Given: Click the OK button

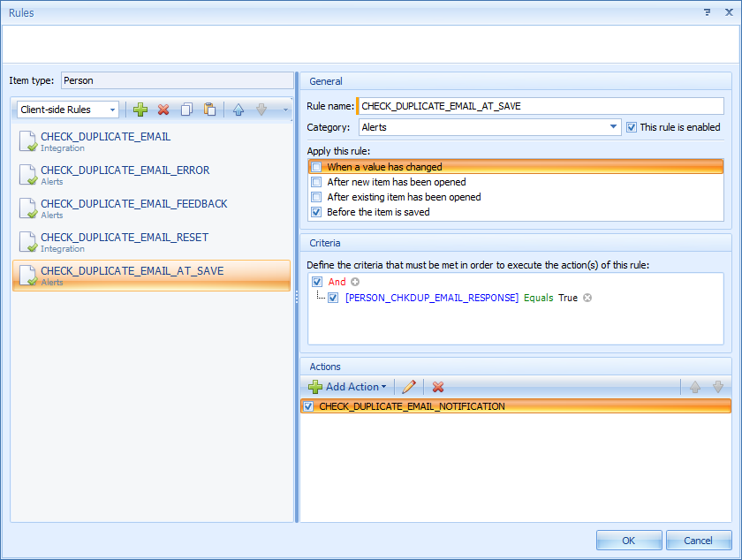Looking at the screenshot, I should pos(628,541).
